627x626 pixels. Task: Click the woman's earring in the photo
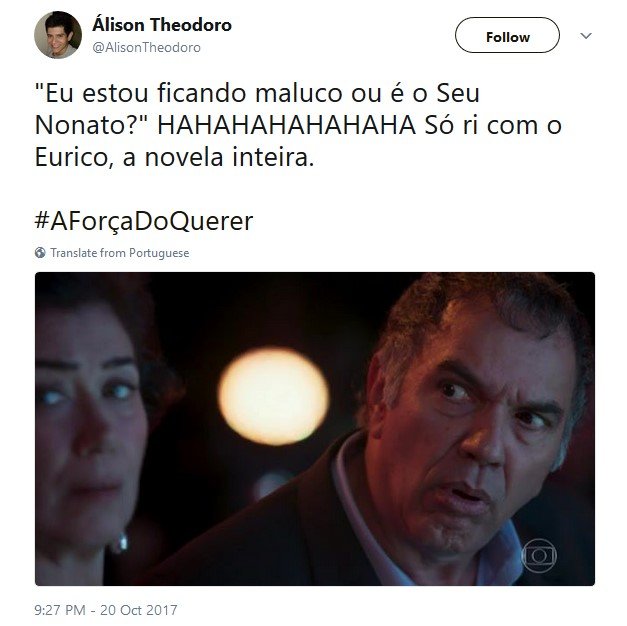[124, 542]
